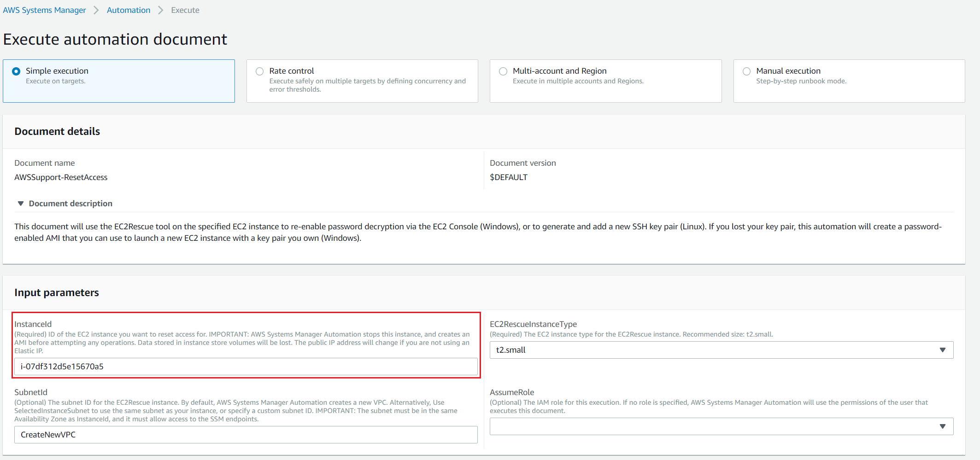Click the Execute breadcrumb item
Viewport: 980px width, 460px height.
click(x=185, y=10)
